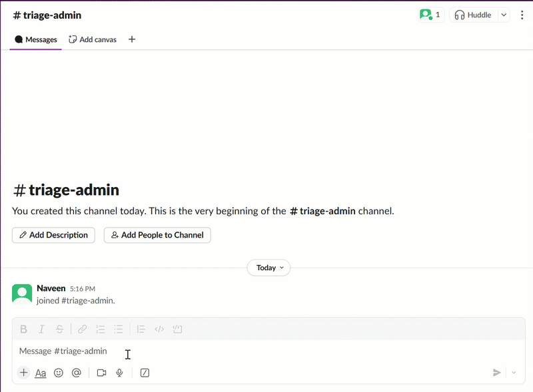Toggle the Aa formatting toolbar visibility

[x=41, y=373]
